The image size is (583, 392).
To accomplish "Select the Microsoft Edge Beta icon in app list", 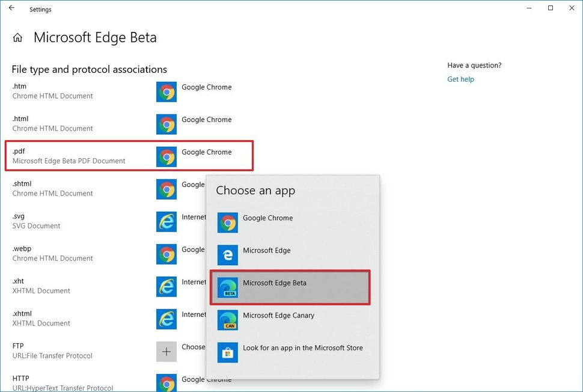I will [x=227, y=287].
